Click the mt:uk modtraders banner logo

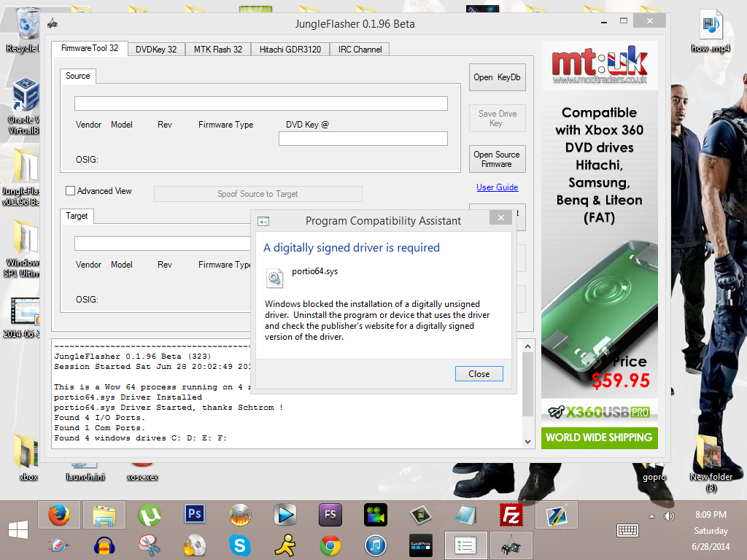[600, 65]
